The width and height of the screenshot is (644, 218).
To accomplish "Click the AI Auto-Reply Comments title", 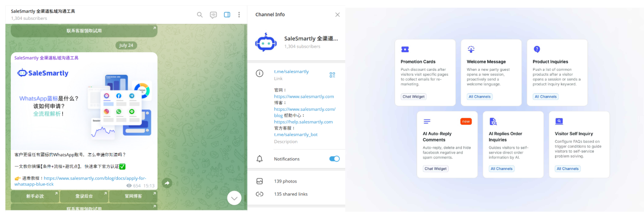I will pyautogui.click(x=437, y=136).
